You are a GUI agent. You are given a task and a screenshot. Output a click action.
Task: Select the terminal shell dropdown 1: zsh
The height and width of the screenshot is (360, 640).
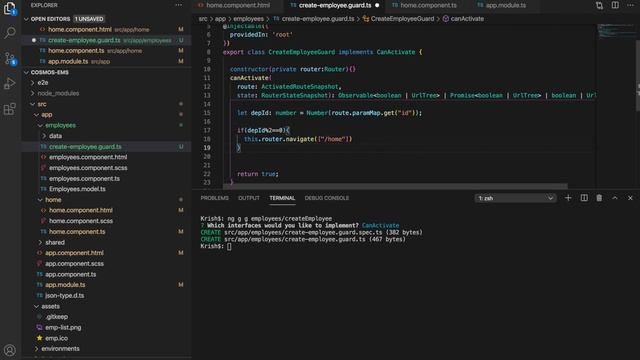pyautogui.click(x=516, y=198)
